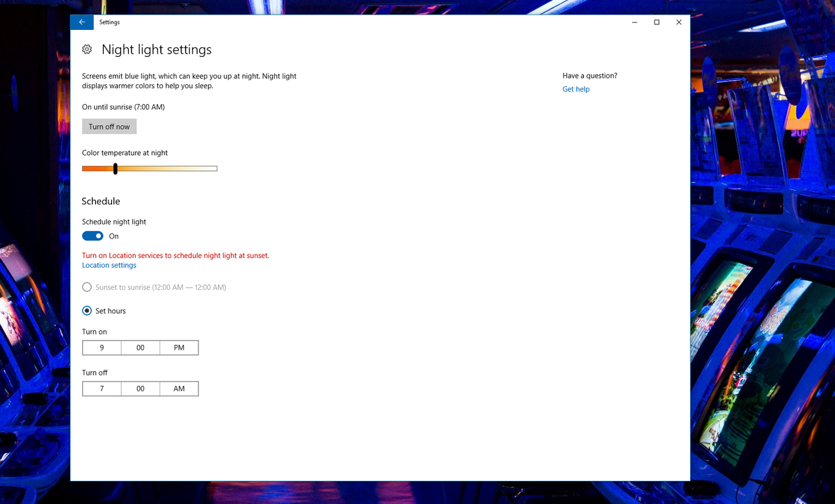Click the turn-off minutes field showing 00
This screenshot has width=835, height=504.
[140, 388]
